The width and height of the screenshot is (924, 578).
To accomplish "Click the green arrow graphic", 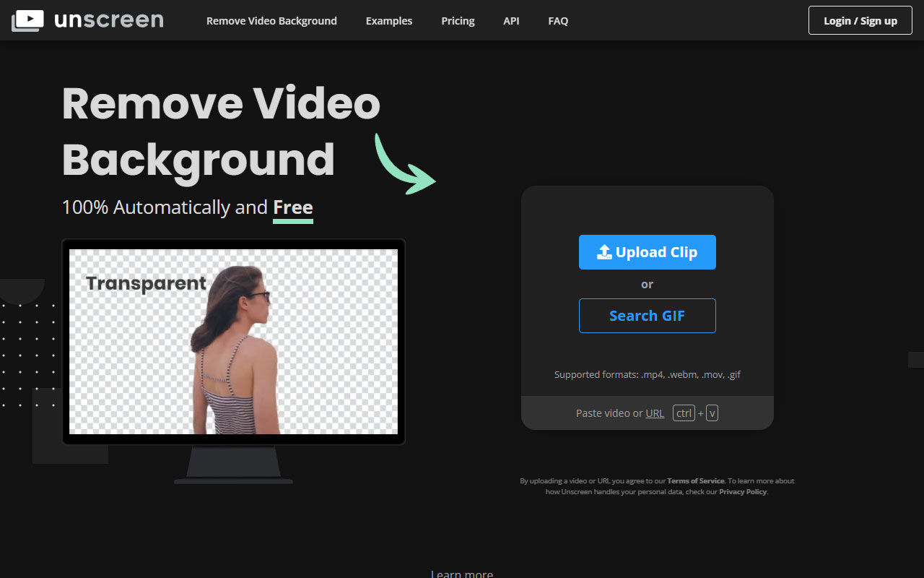I will point(404,163).
